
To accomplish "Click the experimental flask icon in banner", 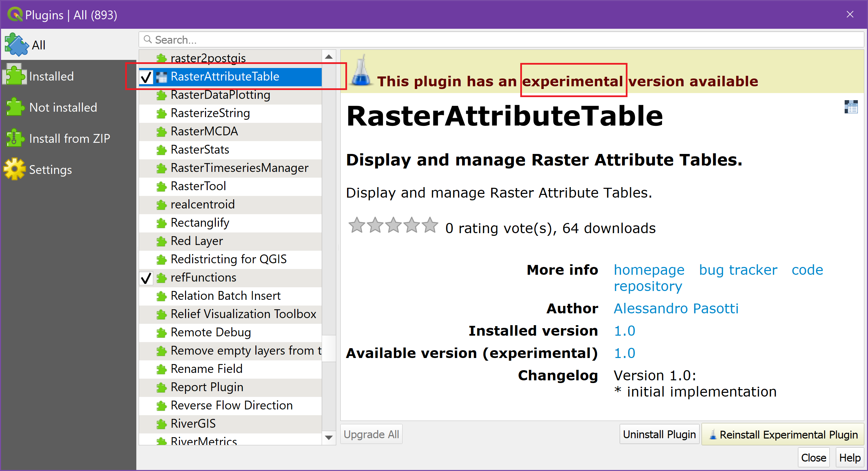I will (x=361, y=70).
